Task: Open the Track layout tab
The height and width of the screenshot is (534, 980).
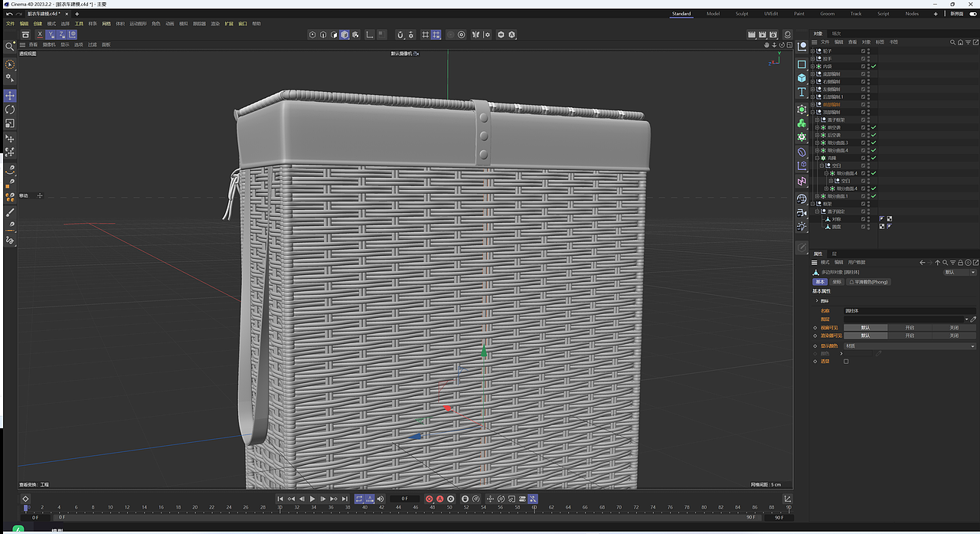Action: (856, 14)
